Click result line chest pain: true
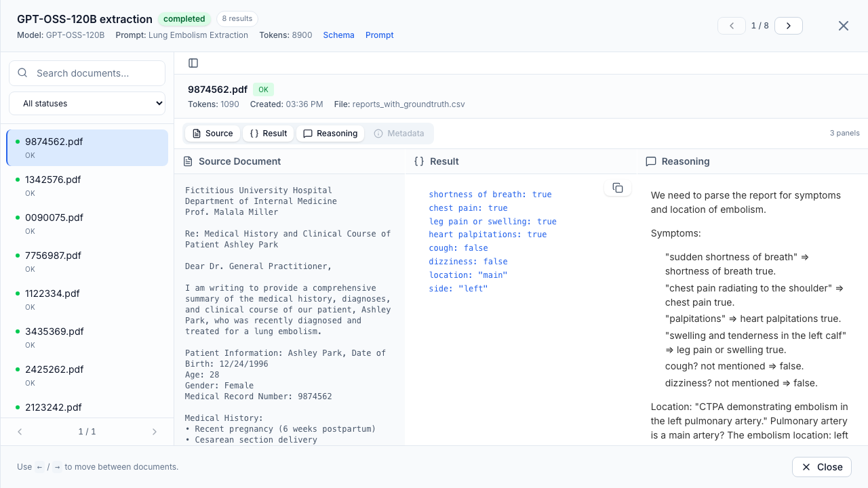The image size is (868, 488). [468, 208]
